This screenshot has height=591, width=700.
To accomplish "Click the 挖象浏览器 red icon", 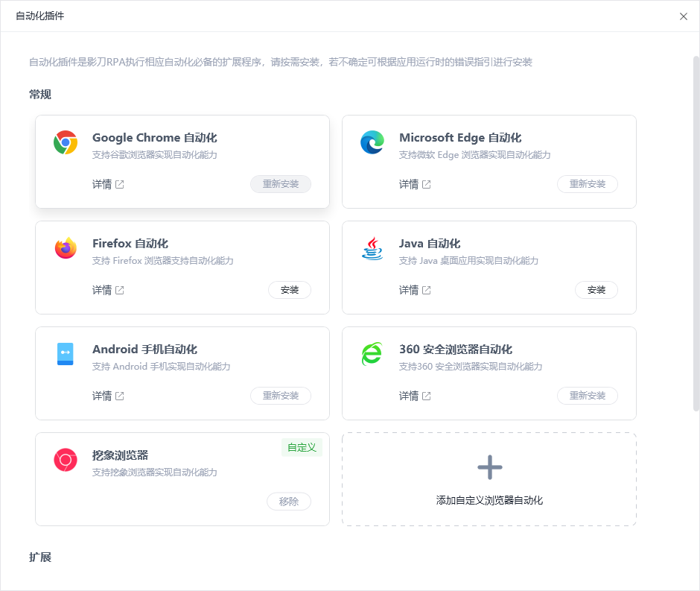I will (66, 460).
